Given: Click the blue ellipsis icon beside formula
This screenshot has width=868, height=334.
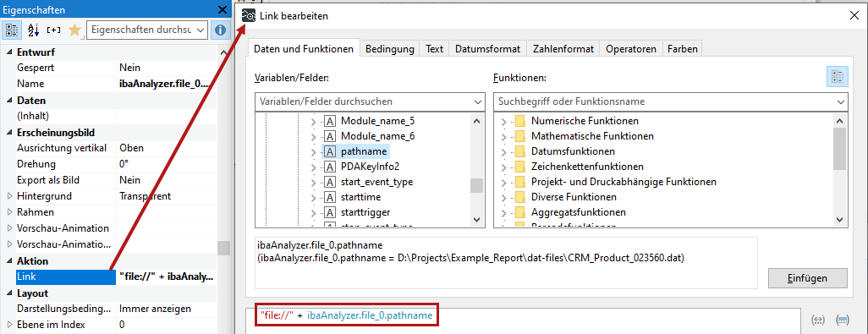Looking at the screenshot, I should [842, 320].
